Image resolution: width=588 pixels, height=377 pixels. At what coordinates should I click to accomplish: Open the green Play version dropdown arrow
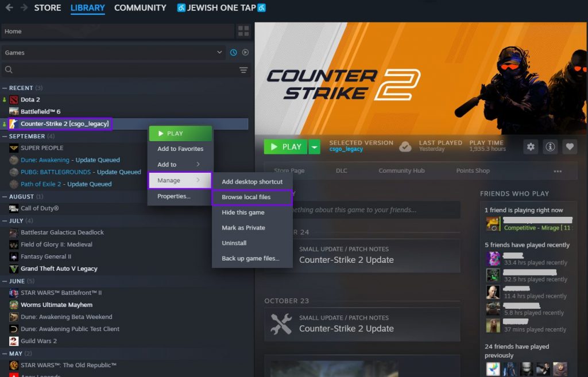[x=314, y=147]
